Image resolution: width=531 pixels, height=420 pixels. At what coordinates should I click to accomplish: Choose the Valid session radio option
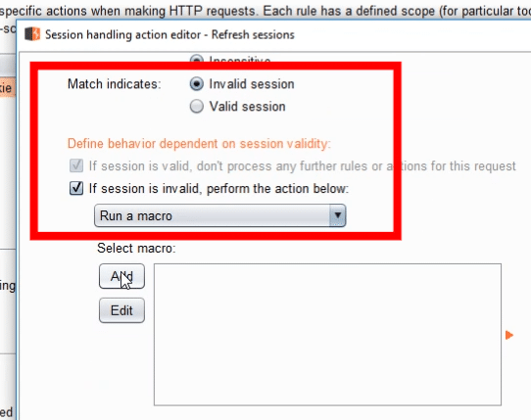[x=197, y=107]
